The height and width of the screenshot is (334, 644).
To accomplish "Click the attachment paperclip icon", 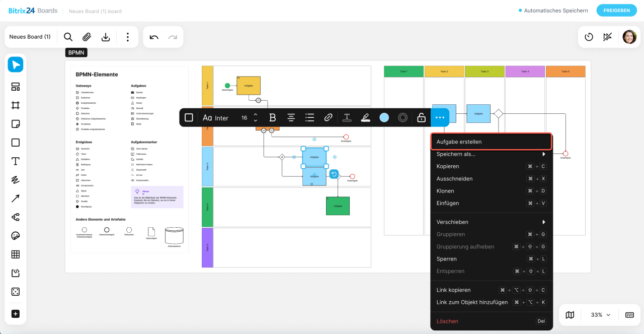I will [87, 37].
